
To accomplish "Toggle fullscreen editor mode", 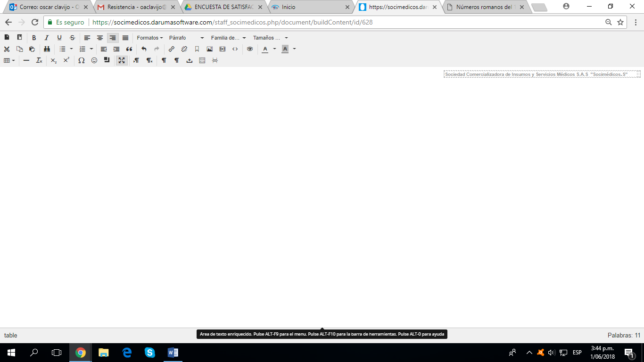I will pyautogui.click(x=122, y=60).
